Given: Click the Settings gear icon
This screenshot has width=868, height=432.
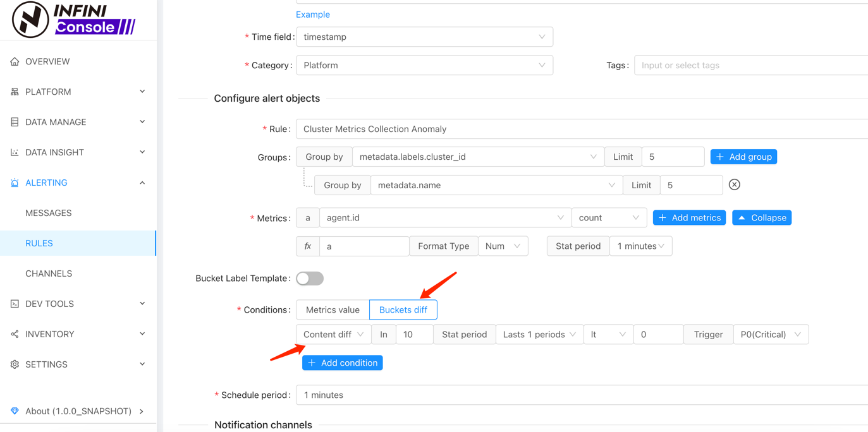Looking at the screenshot, I should click(15, 364).
